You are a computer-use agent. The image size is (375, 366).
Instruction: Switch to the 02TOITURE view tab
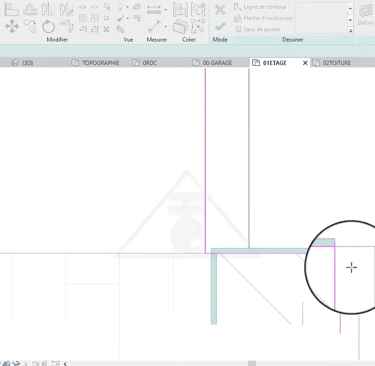click(x=332, y=63)
